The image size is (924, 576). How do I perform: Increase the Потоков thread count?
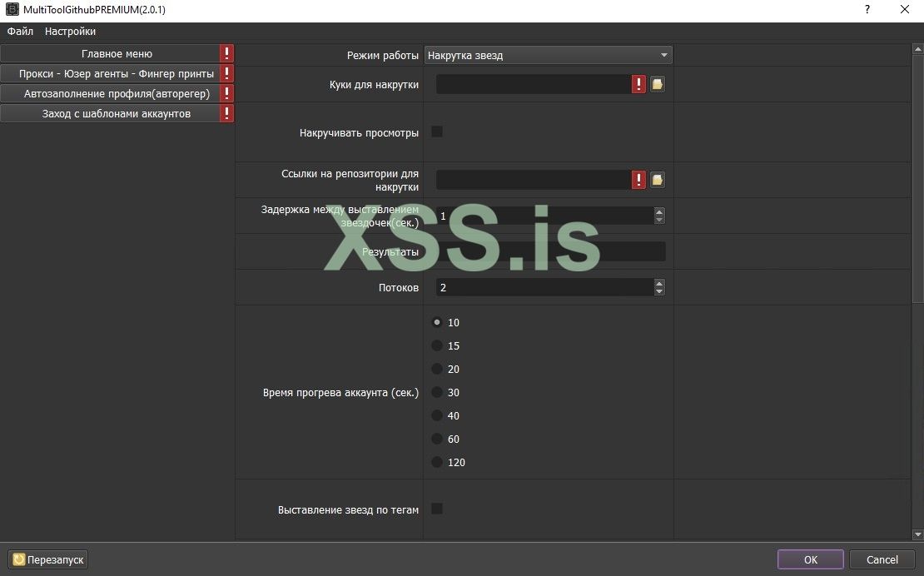click(x=659, y=283)
